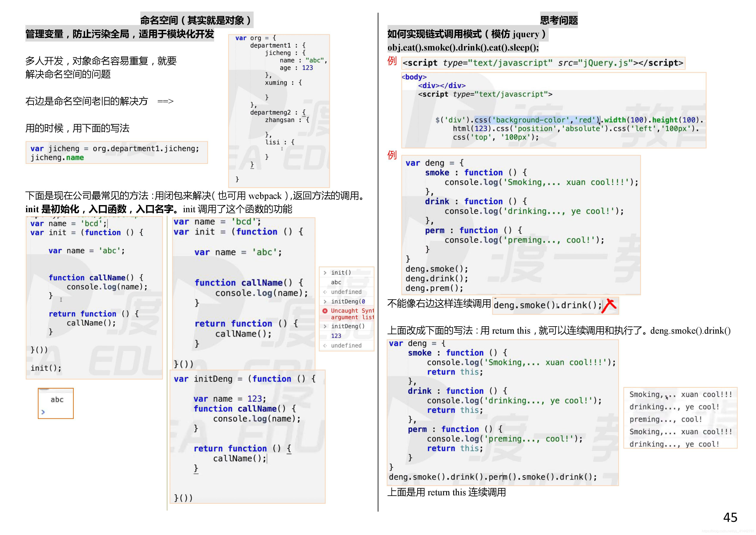This screenshot has width=756, height=535.
Task: Click code line department1 : {
Action: [278, 45]
